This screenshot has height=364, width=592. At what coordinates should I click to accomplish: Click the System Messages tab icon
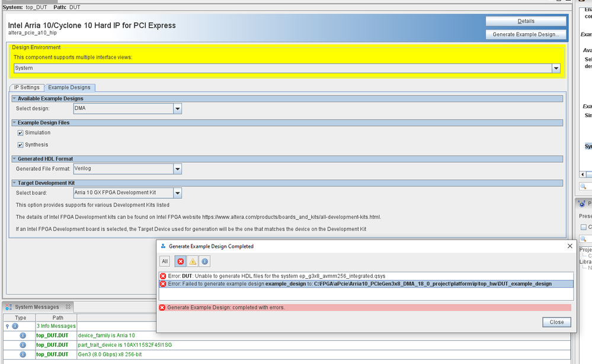tap(9, 307)
